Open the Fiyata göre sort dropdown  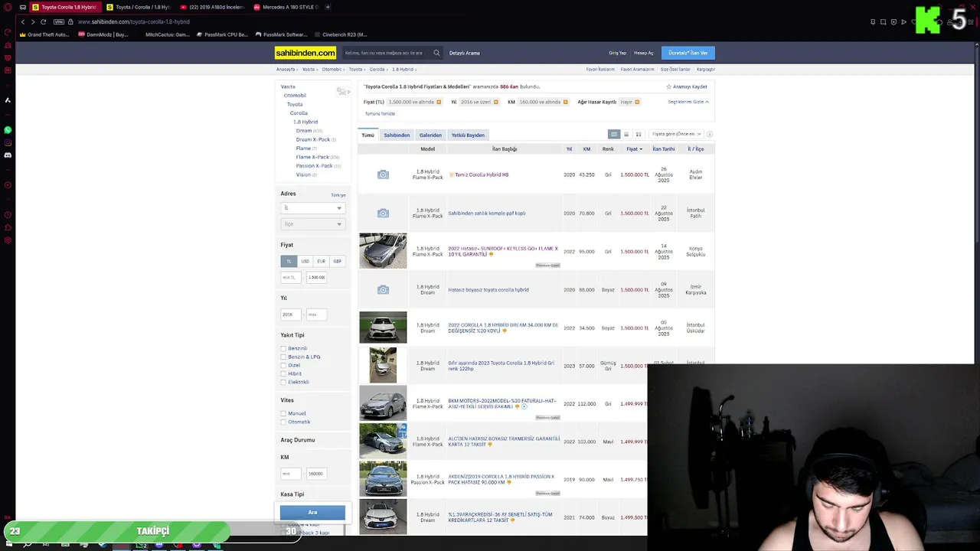676,134
